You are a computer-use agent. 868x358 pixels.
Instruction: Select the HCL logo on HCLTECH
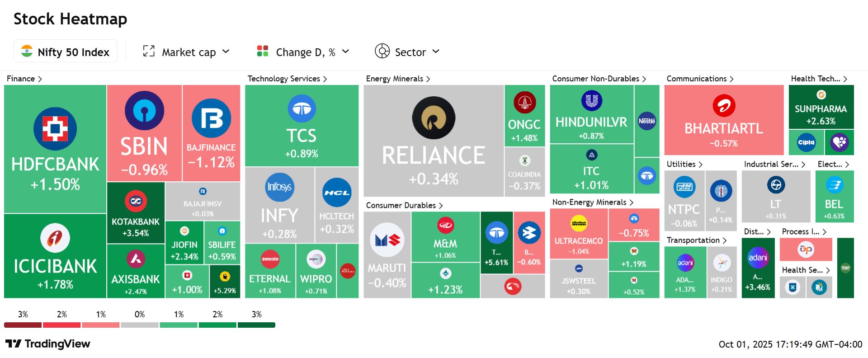(337, 193)
